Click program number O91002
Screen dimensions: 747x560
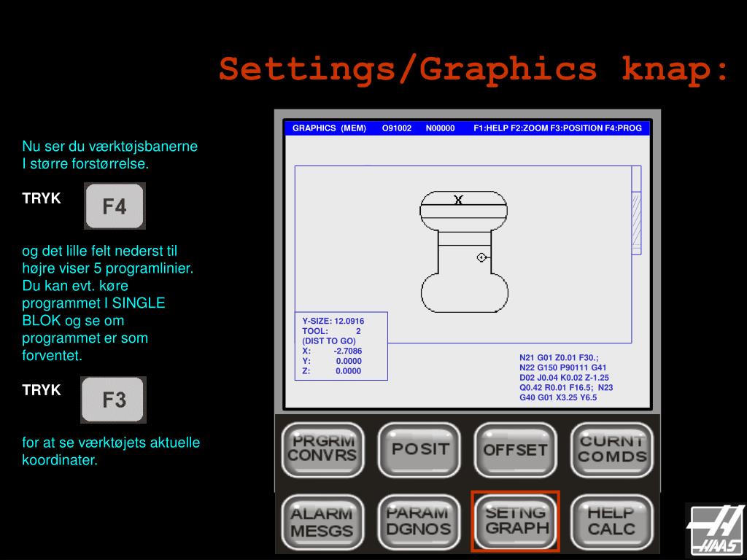click(x=397, y=128)
